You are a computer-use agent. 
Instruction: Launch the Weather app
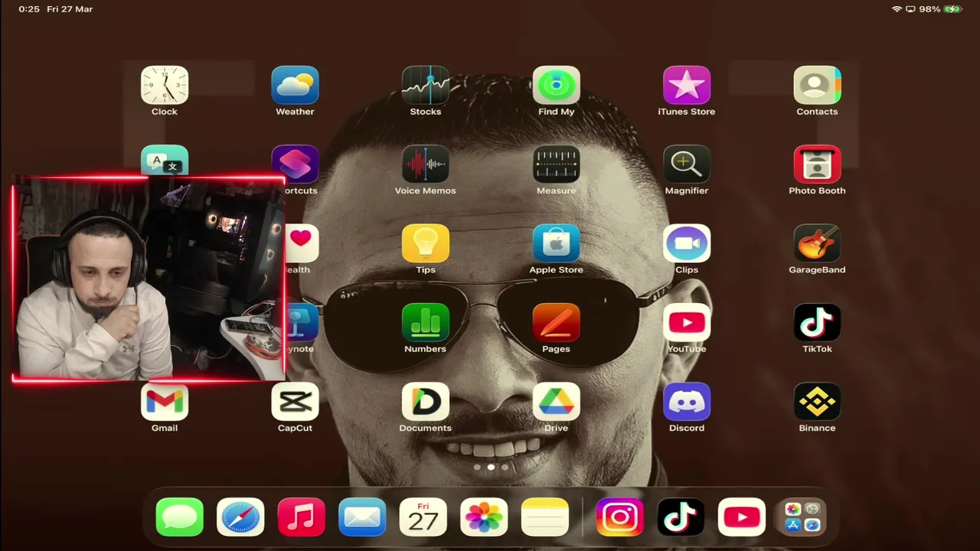coord(295,85)
